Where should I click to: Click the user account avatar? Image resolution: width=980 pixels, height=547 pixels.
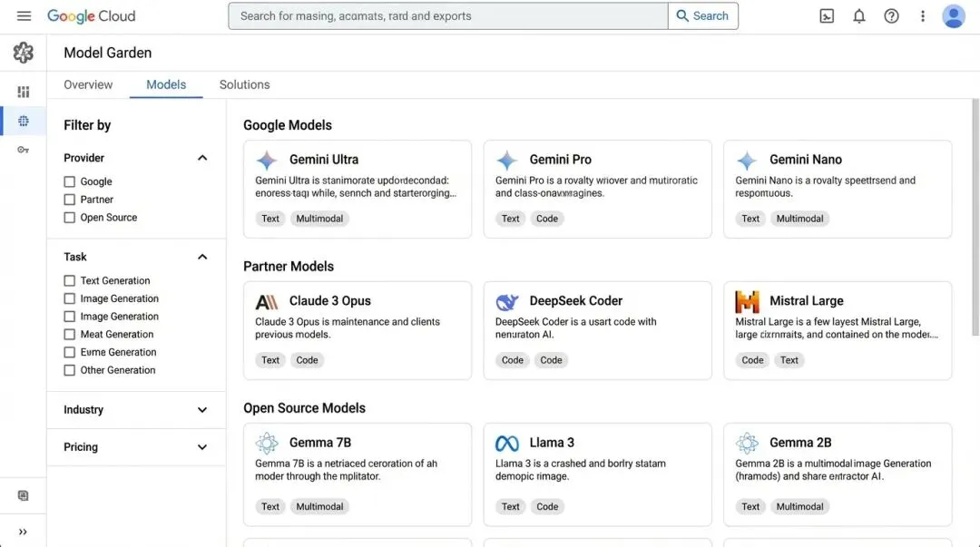tap(954, 16)
